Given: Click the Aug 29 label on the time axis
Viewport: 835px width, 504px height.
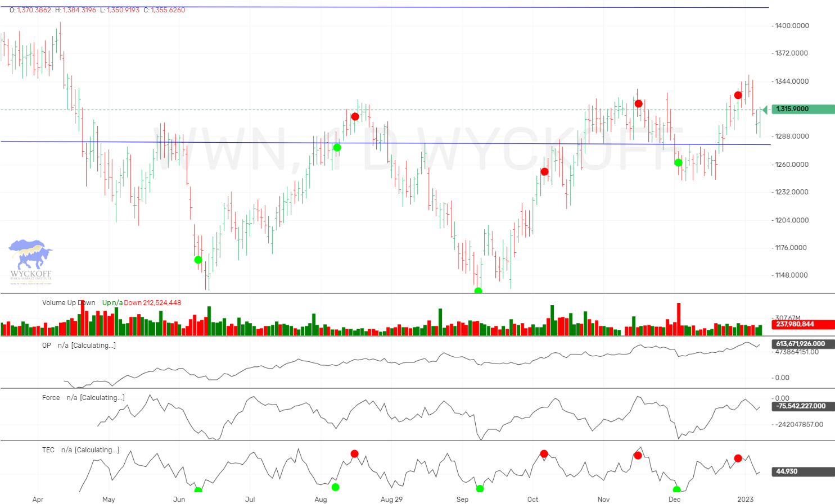Looking at the screenshot, I should click(391, 499).
